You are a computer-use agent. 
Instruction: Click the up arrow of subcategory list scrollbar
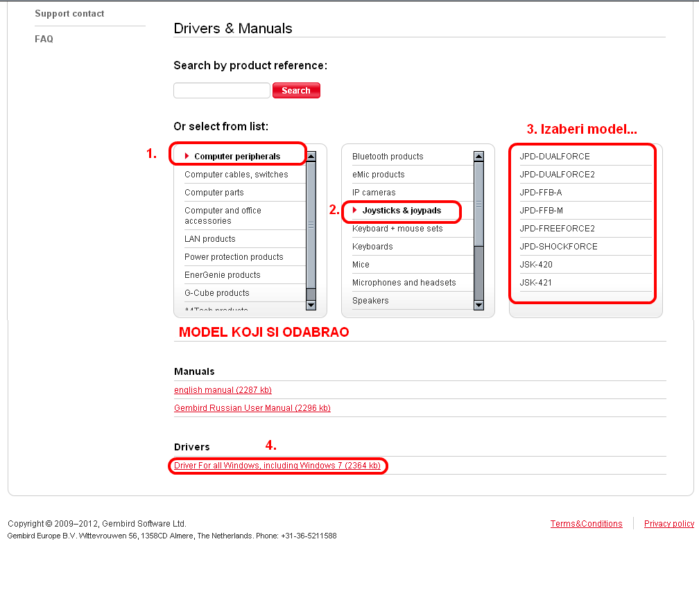478,157
